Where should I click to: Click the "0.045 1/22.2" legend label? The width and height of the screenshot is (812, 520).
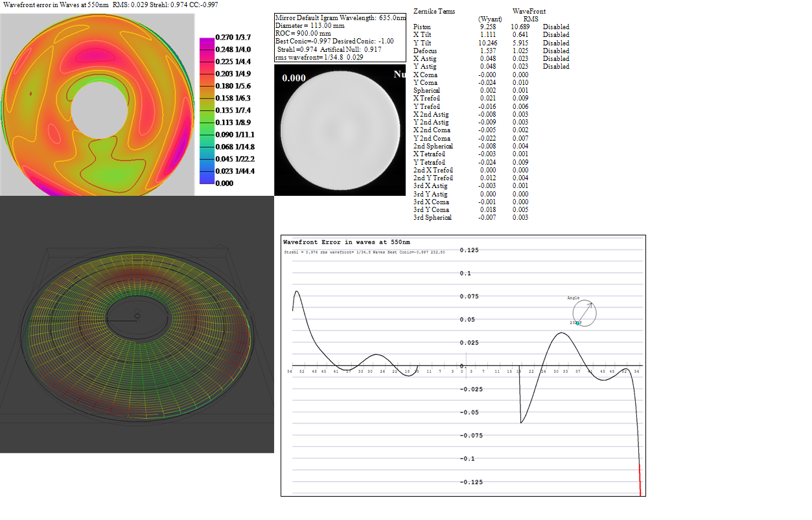point(235,159)
